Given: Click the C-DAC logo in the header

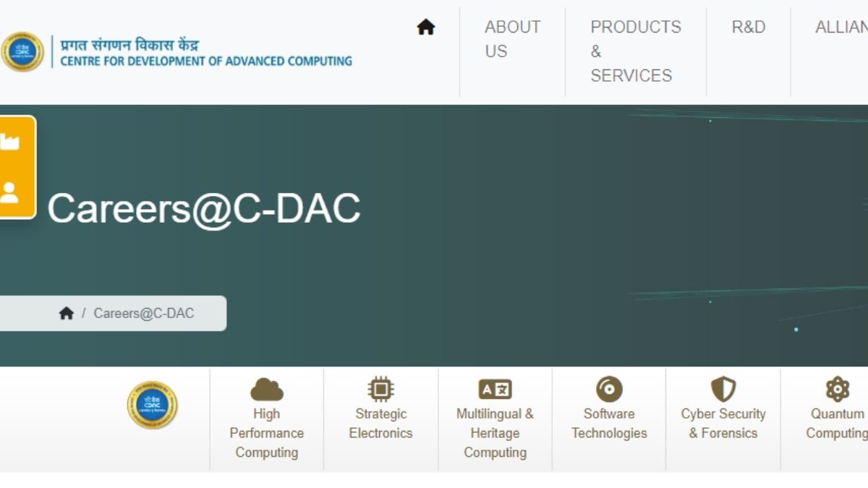Looking at the screenshot, I should click(x=22, y=52).
